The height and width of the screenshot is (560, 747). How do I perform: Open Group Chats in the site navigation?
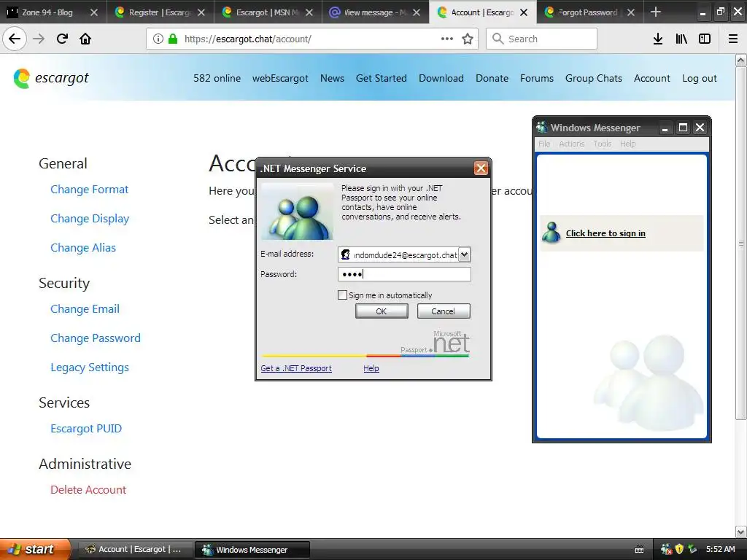594,78
